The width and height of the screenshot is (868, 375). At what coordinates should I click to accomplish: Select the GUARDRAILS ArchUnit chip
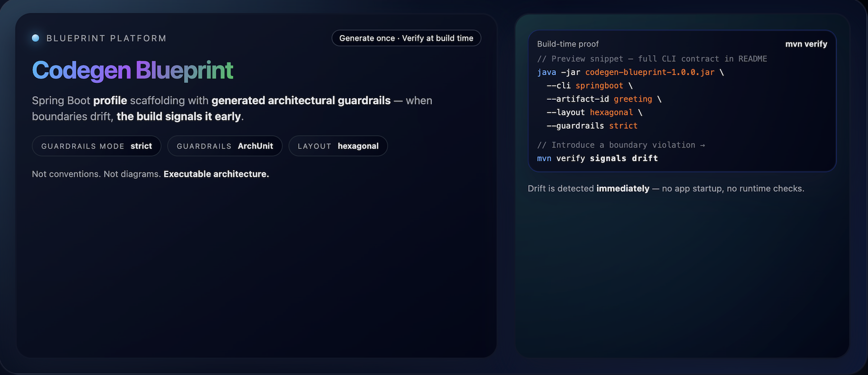coord(225,146)
